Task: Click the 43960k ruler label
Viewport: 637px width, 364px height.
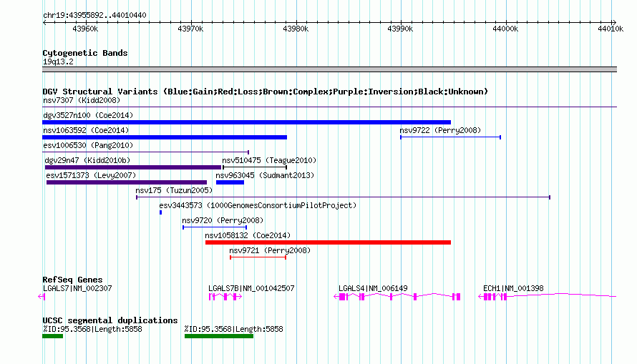Action: 85,29
